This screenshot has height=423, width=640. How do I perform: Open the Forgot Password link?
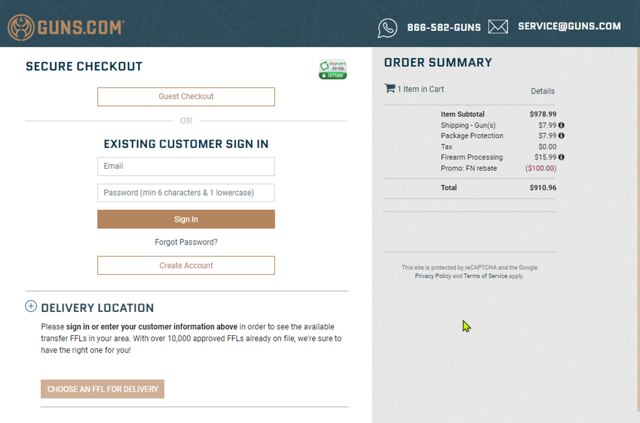click(186, 242)
